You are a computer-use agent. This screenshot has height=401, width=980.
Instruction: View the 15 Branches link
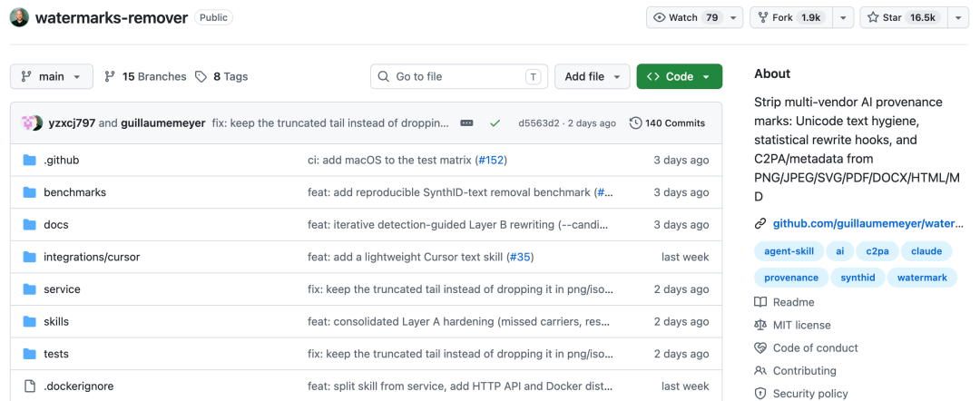pos(145,76)
